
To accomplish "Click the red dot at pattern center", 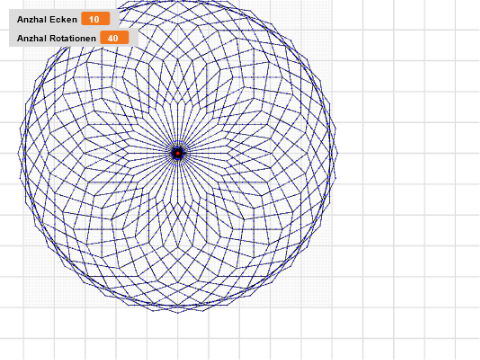I will [x=178, y=153].
